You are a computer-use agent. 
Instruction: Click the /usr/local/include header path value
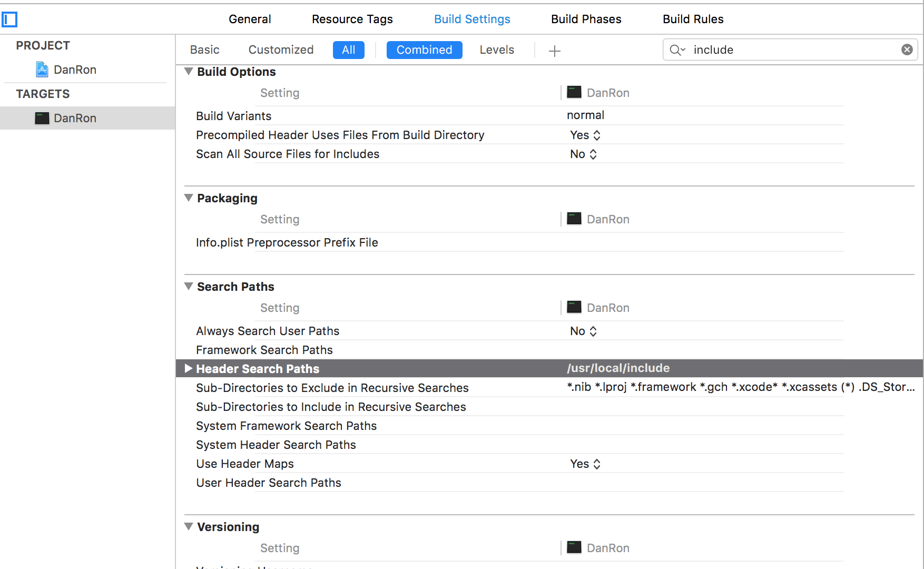(x=618, y=368)
